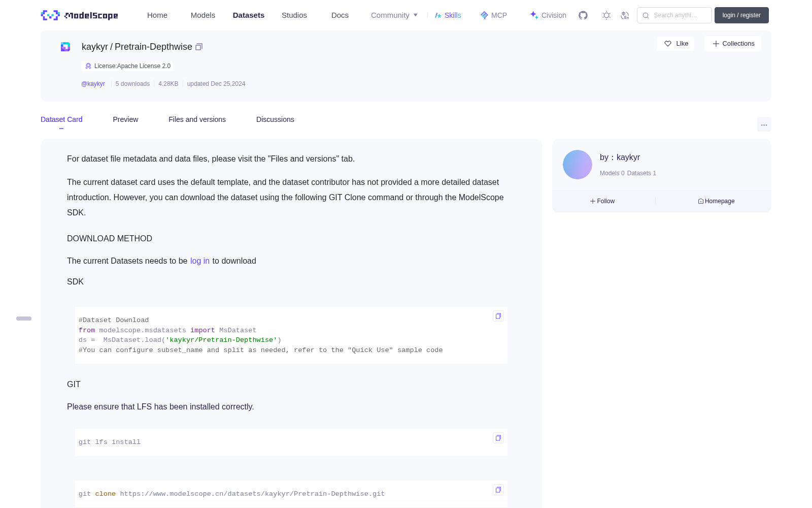This screenshot has height=508, width=812.
Task: Click kaykyr's round profile avatar
Action: pyautogui.click(x=578, y=165)
